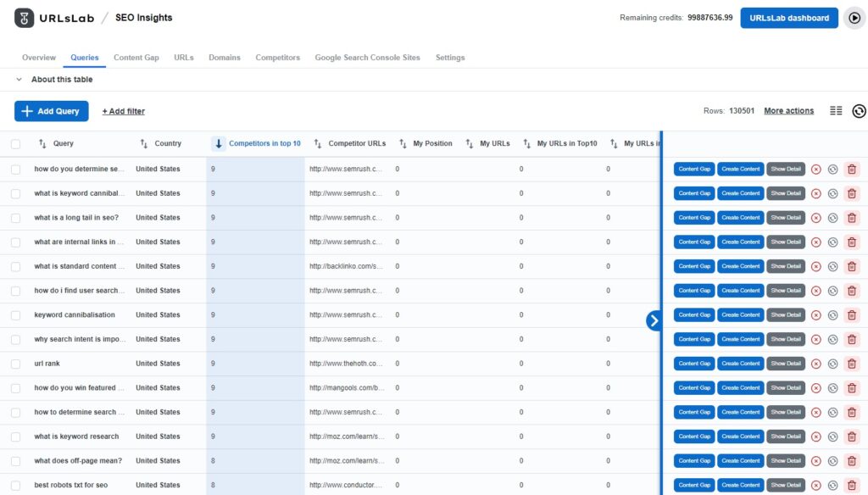The height and width of the screenshot is (495, 868).
Task: Click the 'http://mangools.com/b...' competitor URL cell
Action: pyautogui.click(x=347, y=388)
